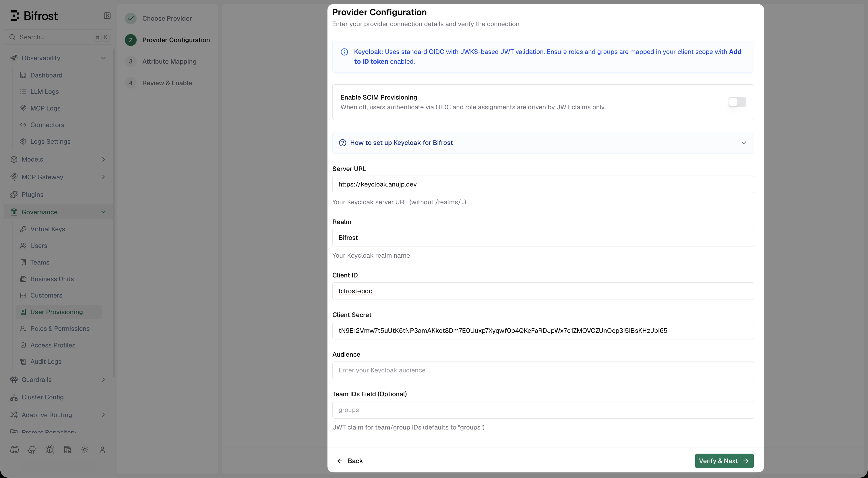This screenshot has height=478, width=868.
Task: Click the Back button
Action: coord(350,461)
